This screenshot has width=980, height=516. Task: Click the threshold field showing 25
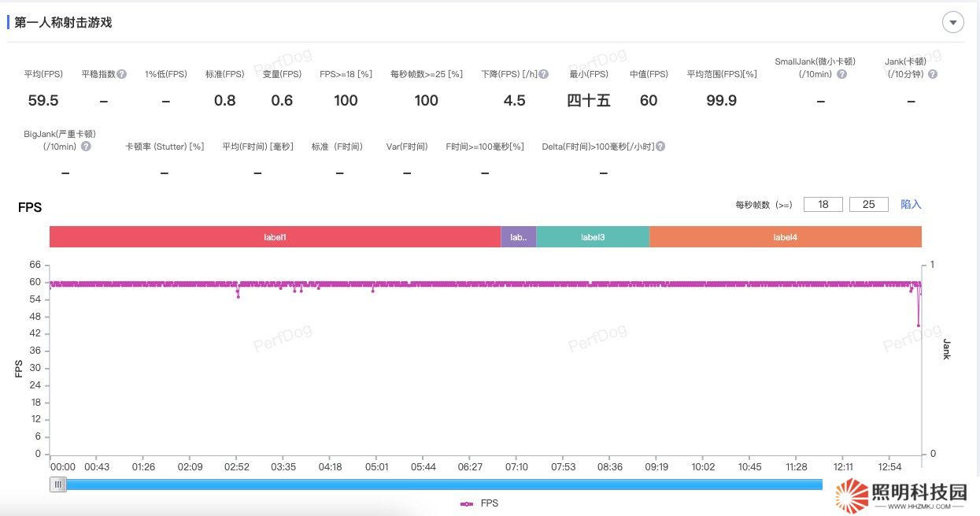(x=869, y=204)
